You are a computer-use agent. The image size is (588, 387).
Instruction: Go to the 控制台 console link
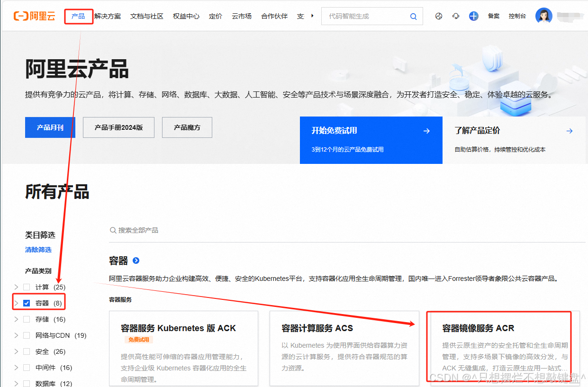tap(517, 16)
